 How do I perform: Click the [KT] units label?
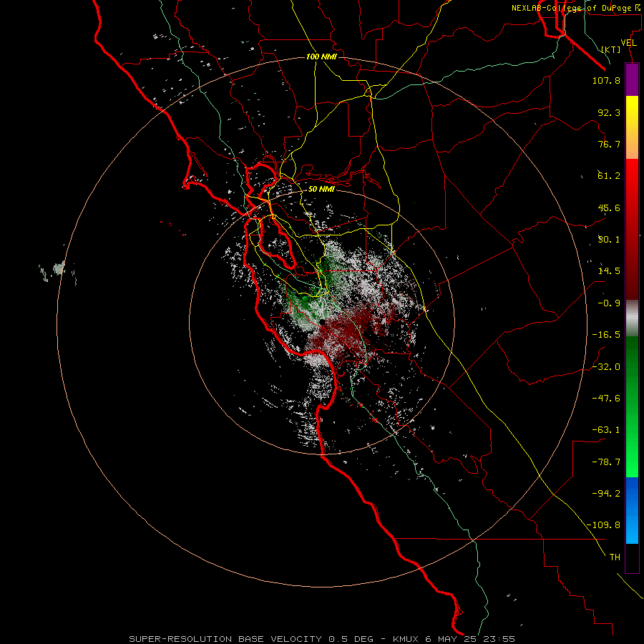611,49
